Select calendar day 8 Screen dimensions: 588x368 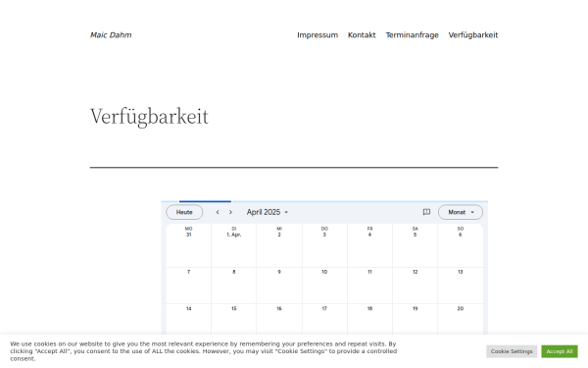(234, 272)
